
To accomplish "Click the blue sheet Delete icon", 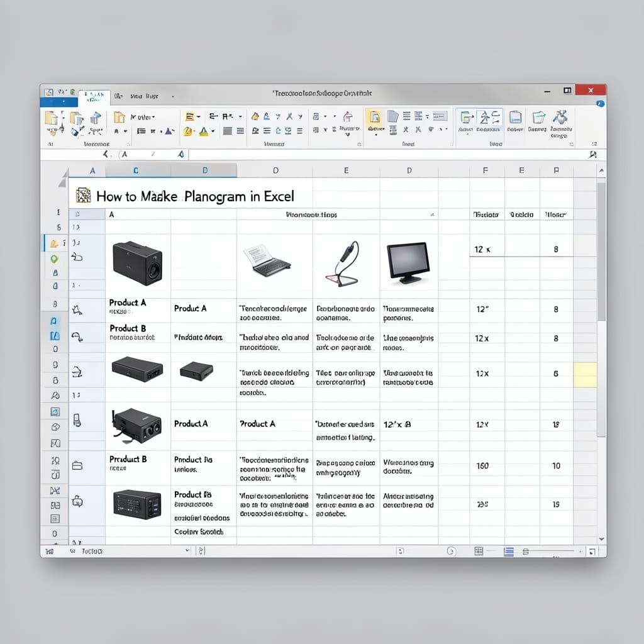I will pyautogui.click(x=515, y=118).
